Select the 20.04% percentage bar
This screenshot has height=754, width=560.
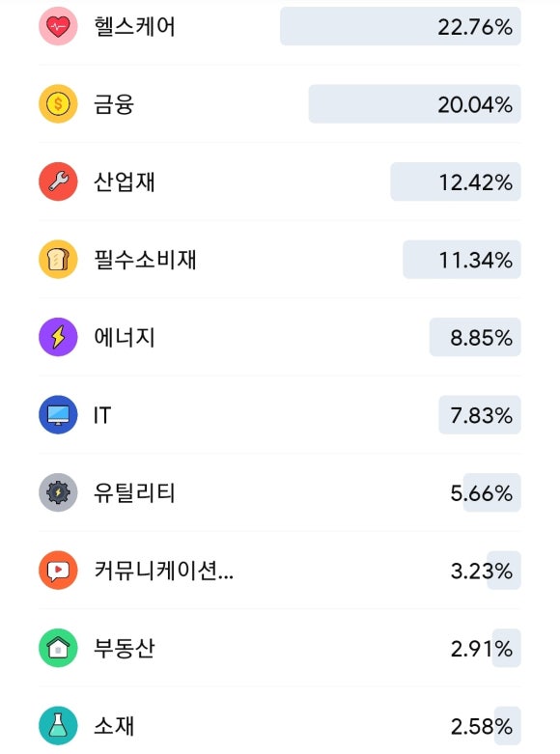coord(415,104)
